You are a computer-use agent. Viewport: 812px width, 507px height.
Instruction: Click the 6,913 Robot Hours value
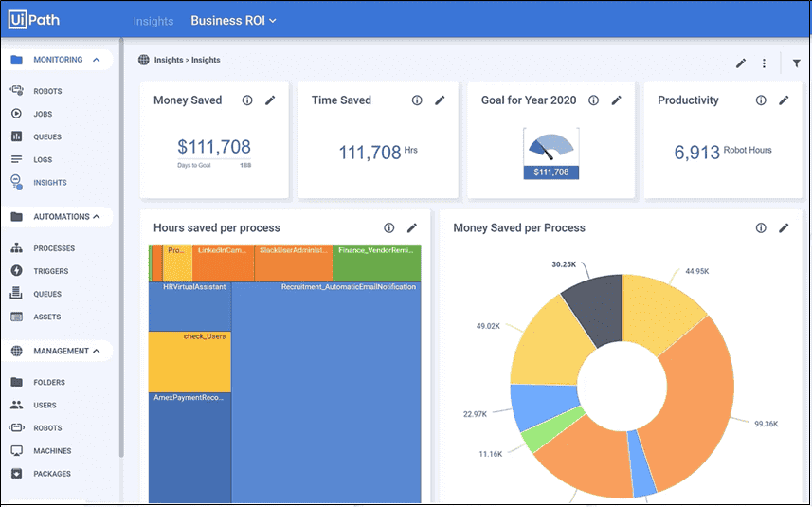pos(722,152)
